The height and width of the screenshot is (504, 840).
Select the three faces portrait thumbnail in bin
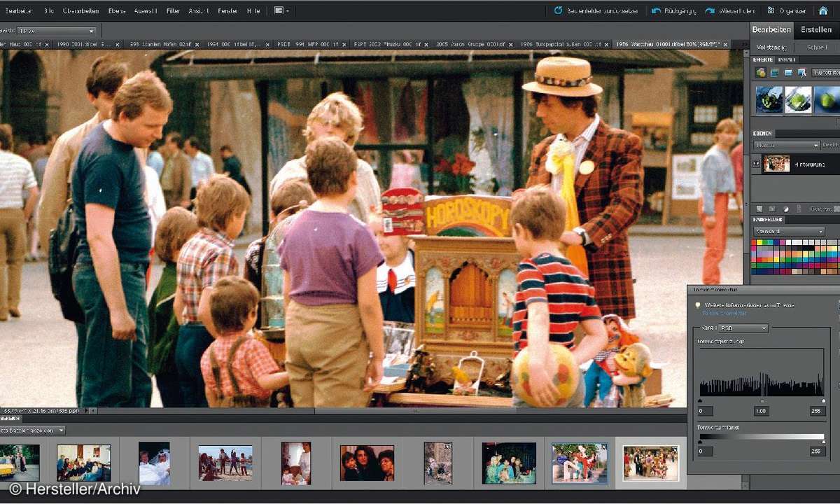point(367,463)
